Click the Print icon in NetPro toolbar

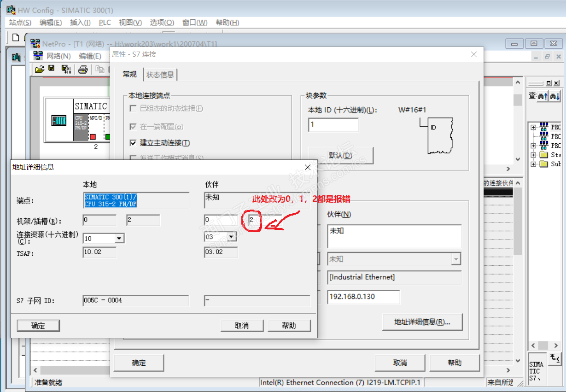(x=83, y=69)
